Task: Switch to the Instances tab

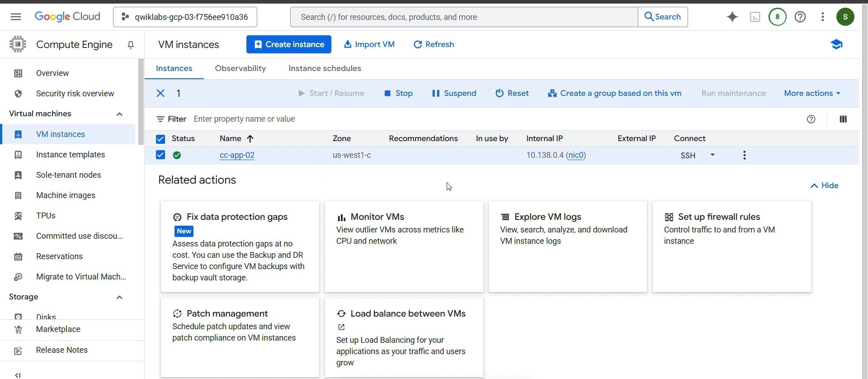Action: coord(174,68)
